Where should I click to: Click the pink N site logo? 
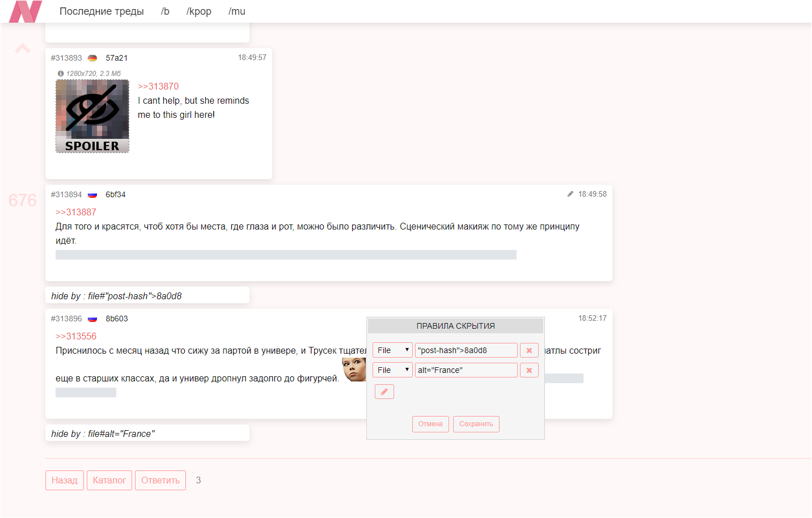26,11
